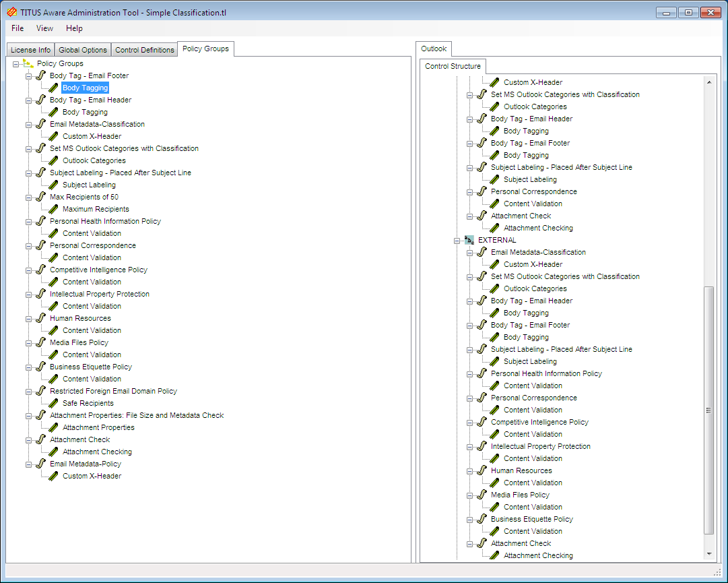This screenshot has width=728, height=583.
Task: Click the scroll icon for Attachment Properties: File Size and Metadata Check
Action: 41,415
